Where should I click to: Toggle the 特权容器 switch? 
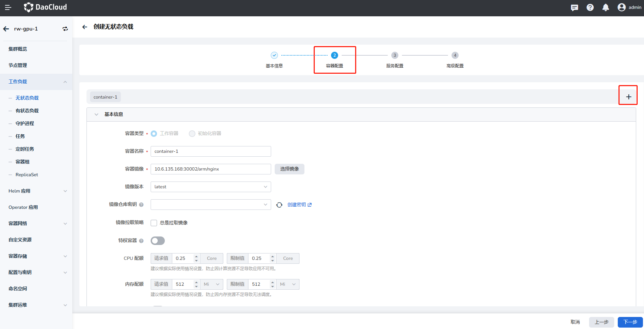pyautogui.click(x=158, y=241)
